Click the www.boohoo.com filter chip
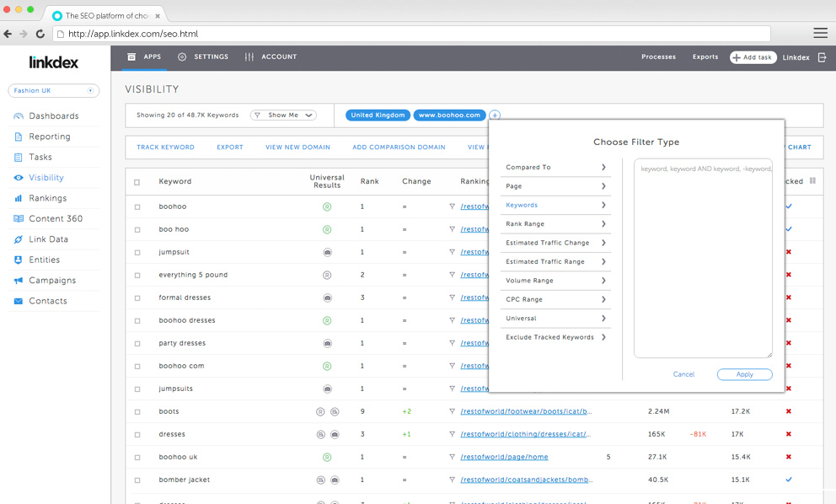Screen dimensions: 836x504 tap(449, 115)
